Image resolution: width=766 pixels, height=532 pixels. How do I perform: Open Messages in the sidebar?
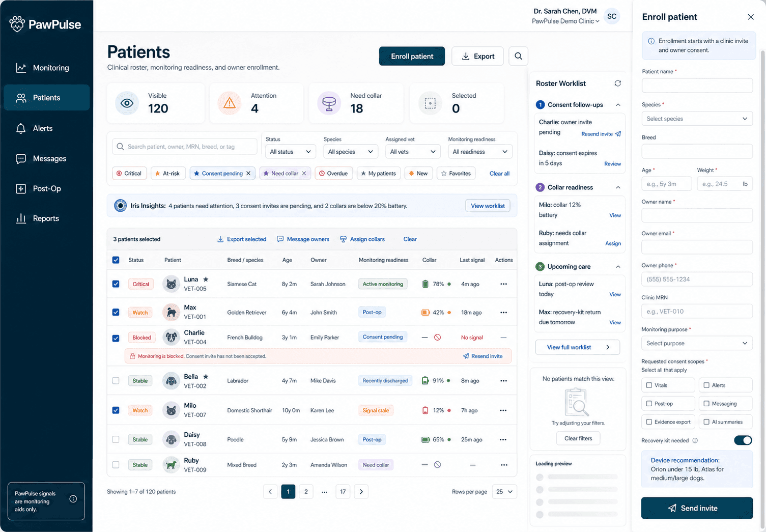[47, 158]
